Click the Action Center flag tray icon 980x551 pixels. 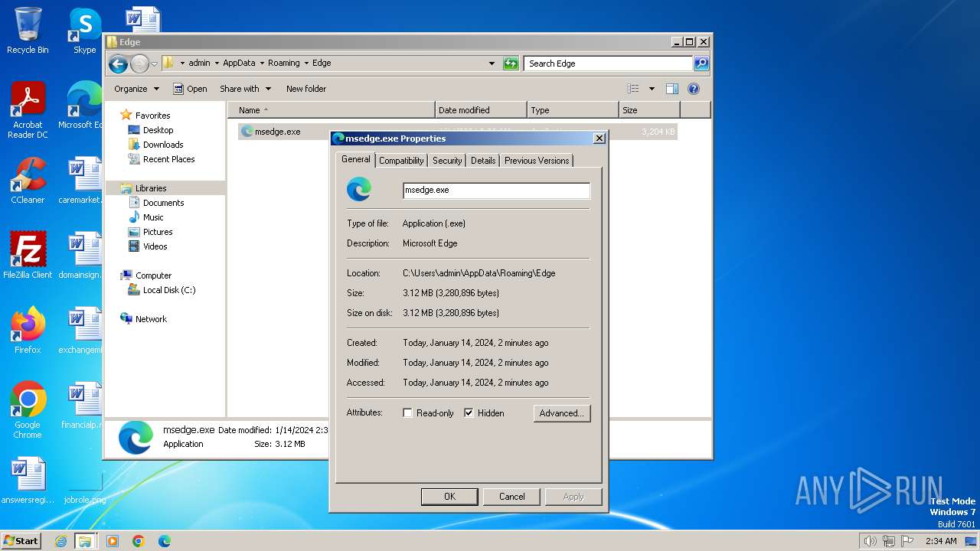pyautogui.click(x=906, y=541)
